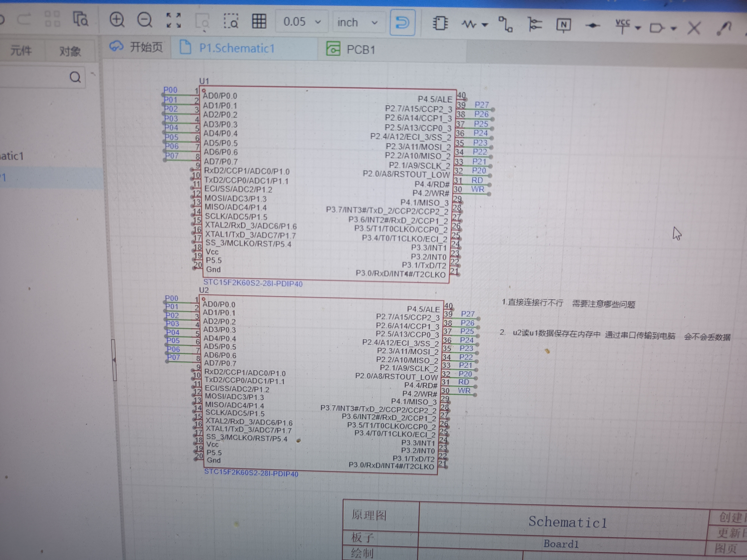Image resolution: width=747 pixels, height=560 pixels.
Task: Expand the net port dropdown arrow
Action: coord(673,29)
